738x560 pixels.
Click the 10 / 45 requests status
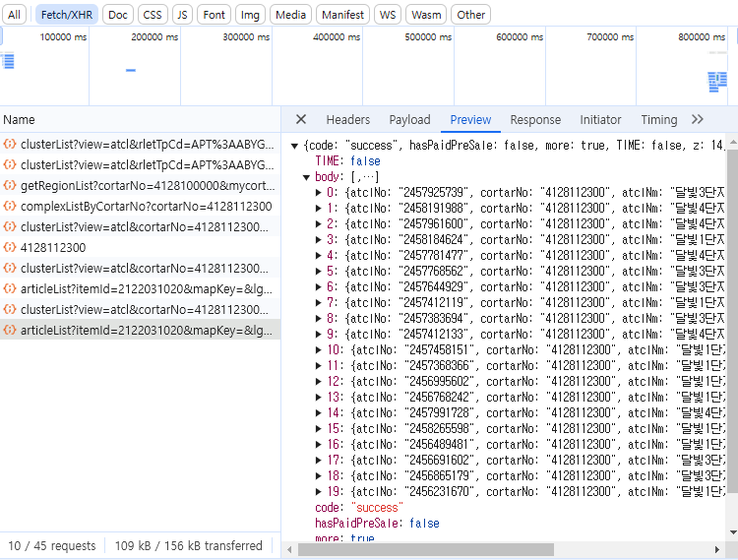(52, 546)
